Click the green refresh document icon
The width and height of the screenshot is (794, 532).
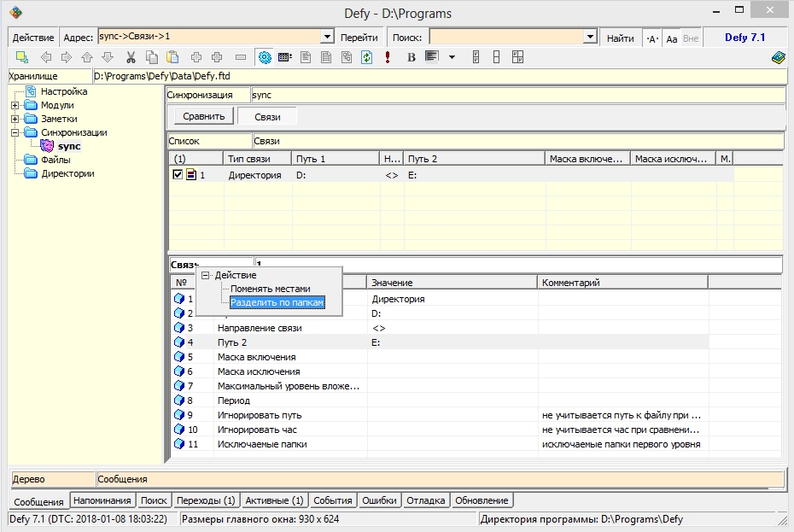pos(367,57)
